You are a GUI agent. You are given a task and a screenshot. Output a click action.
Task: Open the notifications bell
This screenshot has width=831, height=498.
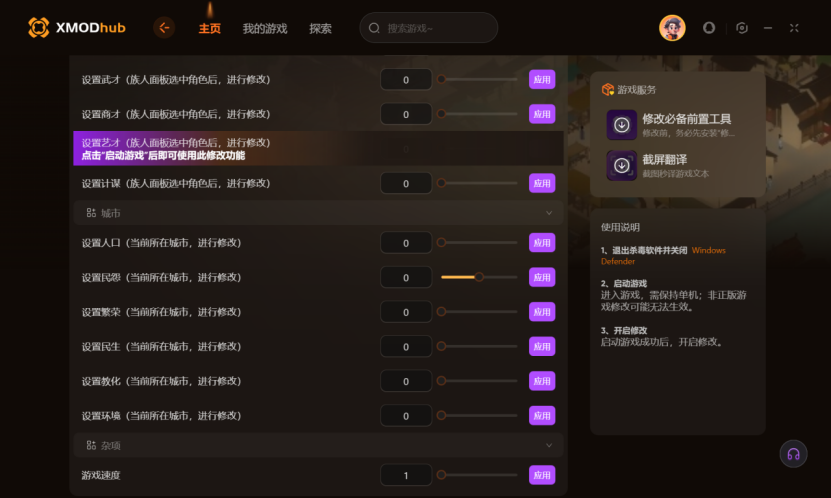(x=709, y=28)
